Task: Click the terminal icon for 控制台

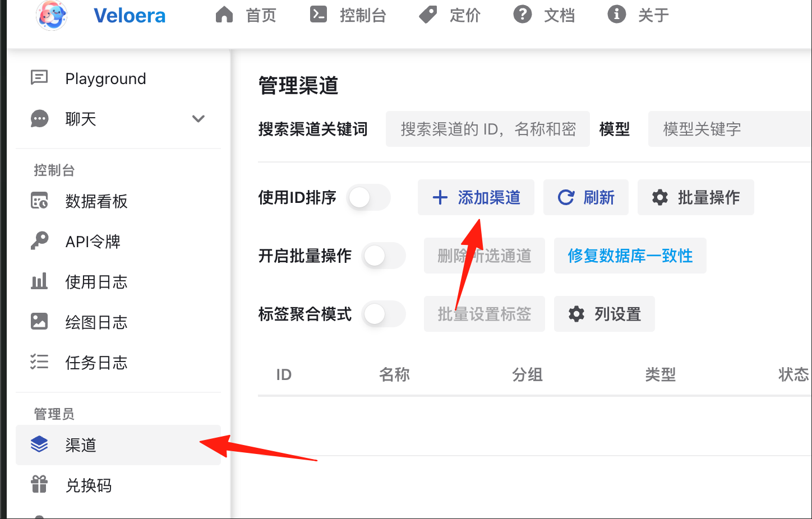Action: 319,15
